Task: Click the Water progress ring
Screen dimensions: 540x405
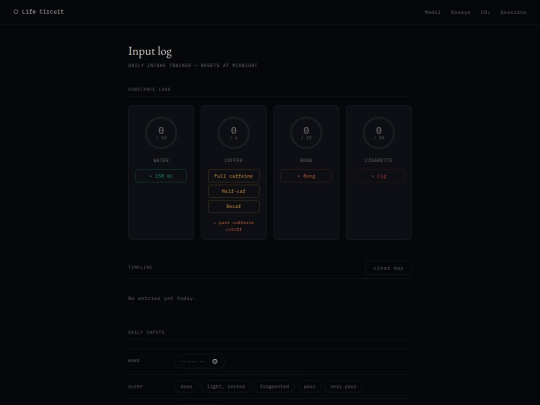Action: click(x=161, y=133)
